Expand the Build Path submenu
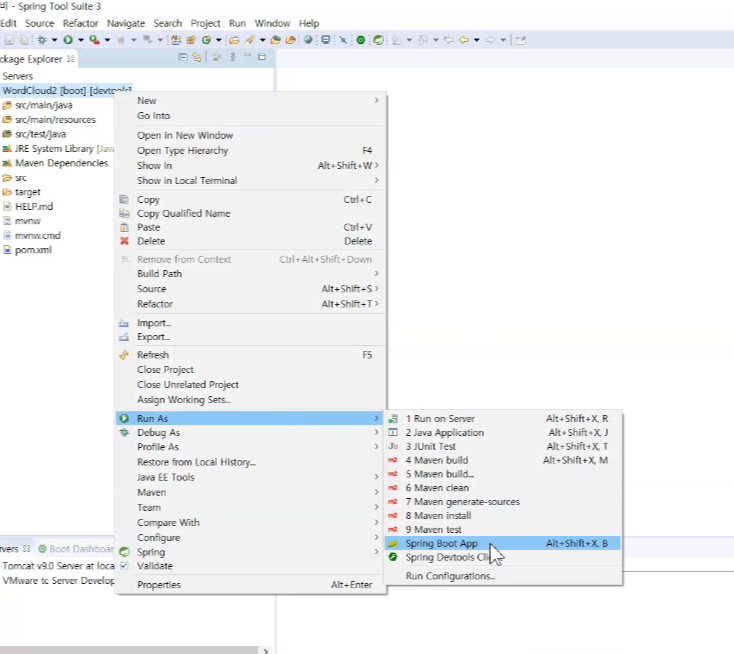The height and width of the screenshot is (654, 734). [x=250, y=273]
